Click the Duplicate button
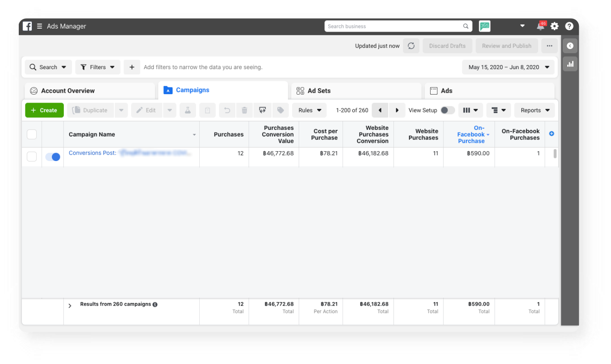The width and height of the screenshot is (611, 364). pyautogui.click(x=91, y=110)
